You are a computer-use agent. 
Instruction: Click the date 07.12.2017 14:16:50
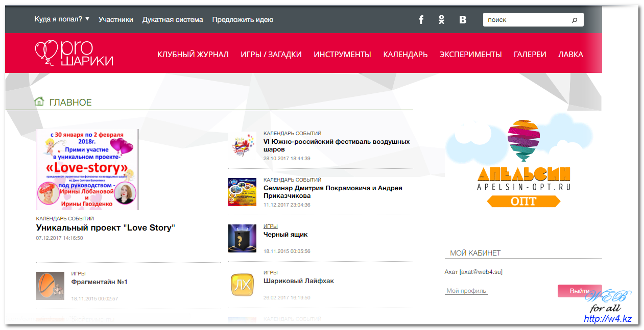59,238
